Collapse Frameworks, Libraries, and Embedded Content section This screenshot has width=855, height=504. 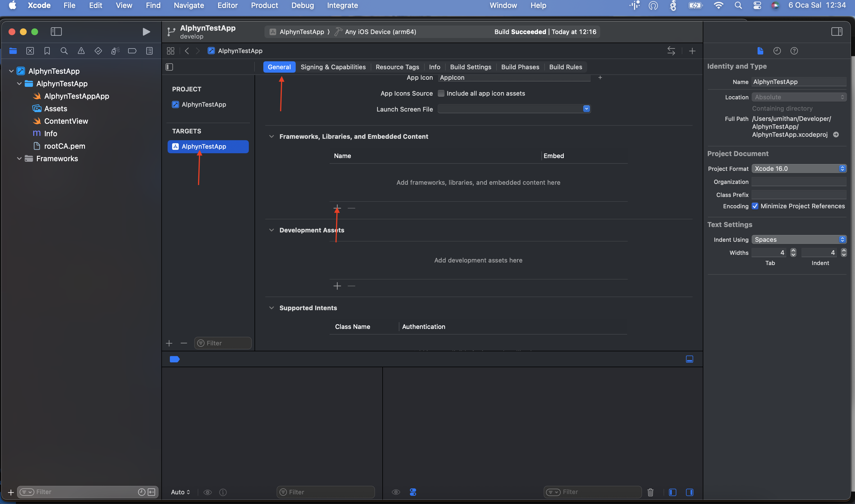[x=271, y=136]
